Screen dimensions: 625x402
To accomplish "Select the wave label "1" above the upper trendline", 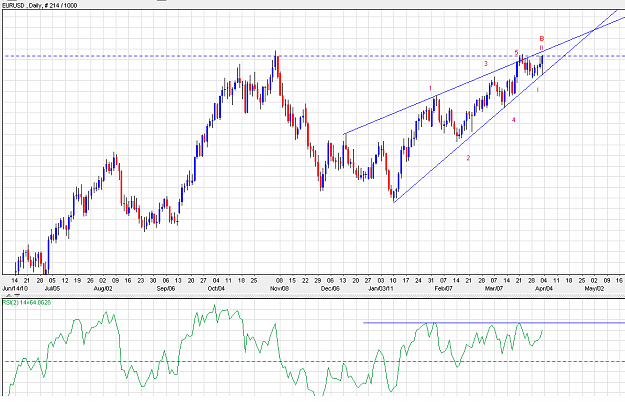I will coord(430,88).
